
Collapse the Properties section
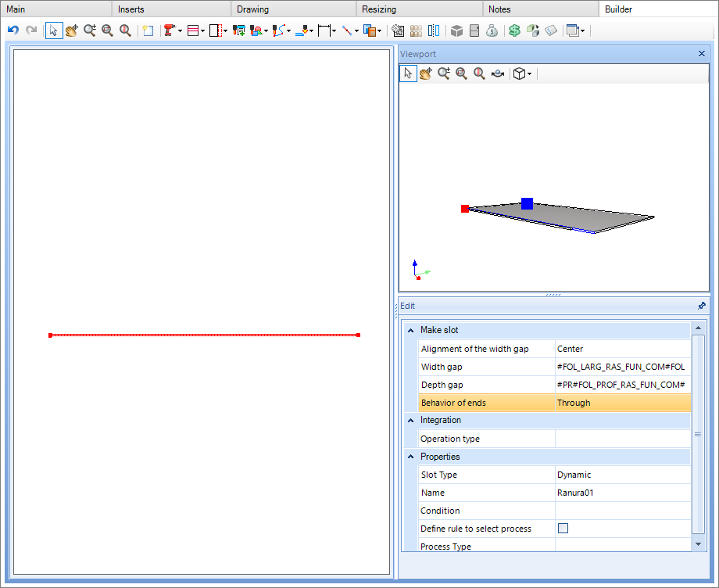411,457
